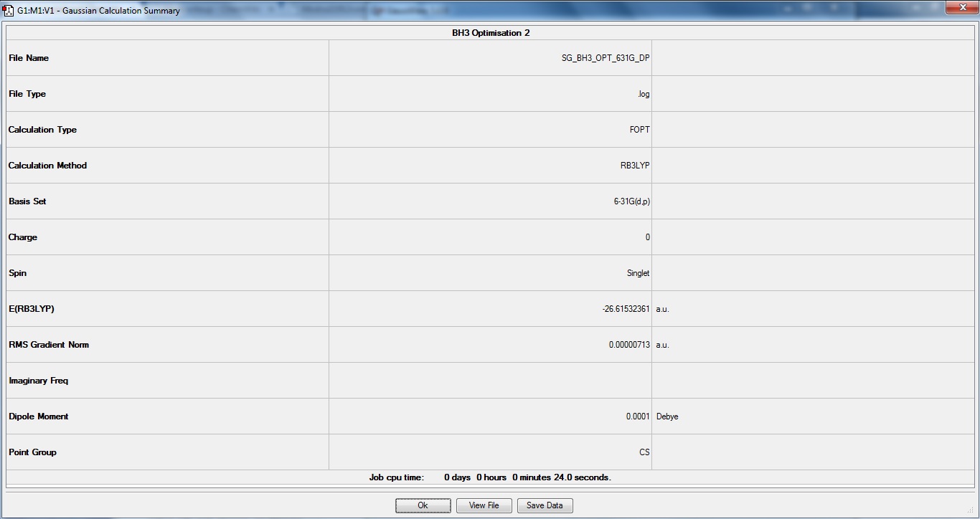Click the Point Group value CS
Image resolution: width=980 pixels, height=519 pixels.
point(644,452)
